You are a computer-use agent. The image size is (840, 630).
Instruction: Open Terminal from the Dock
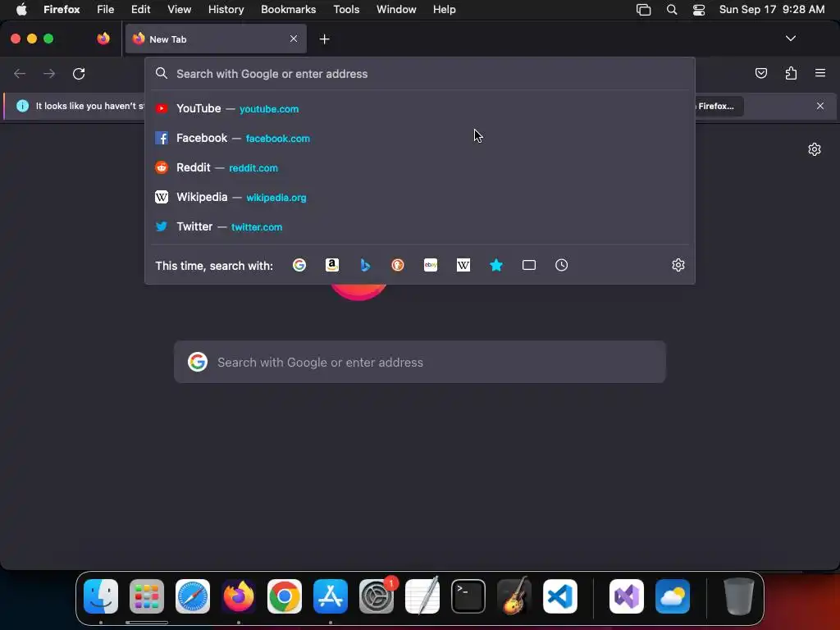(x=468, y=596)
